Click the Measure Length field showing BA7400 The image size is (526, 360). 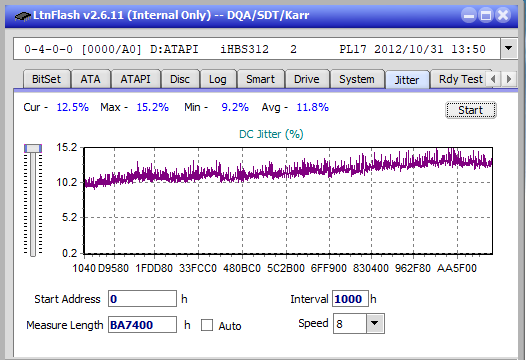point(142,324)
